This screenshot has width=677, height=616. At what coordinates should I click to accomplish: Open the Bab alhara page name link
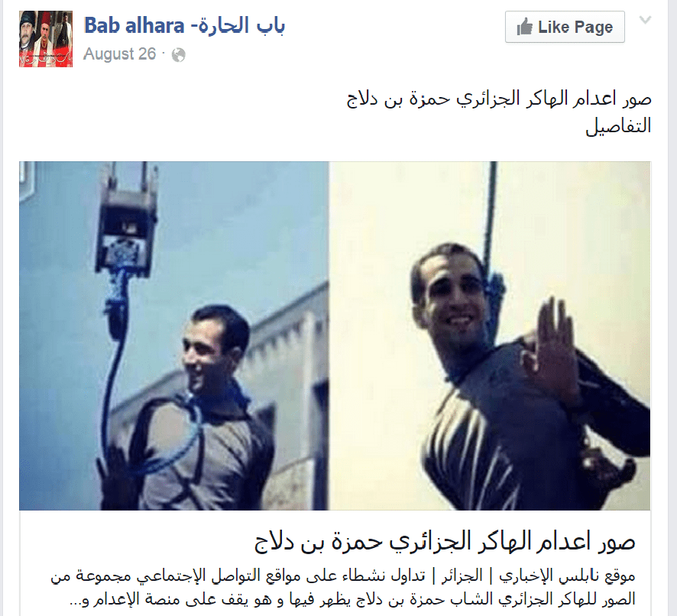[184, 25]
